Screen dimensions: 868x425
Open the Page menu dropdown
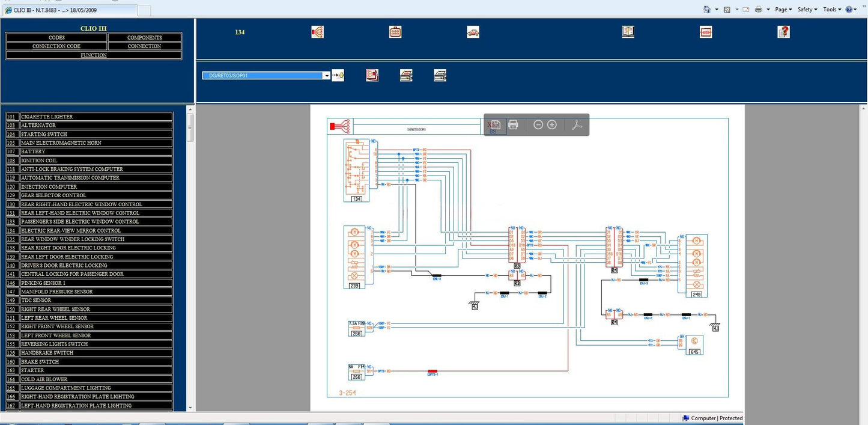[783, 10]
